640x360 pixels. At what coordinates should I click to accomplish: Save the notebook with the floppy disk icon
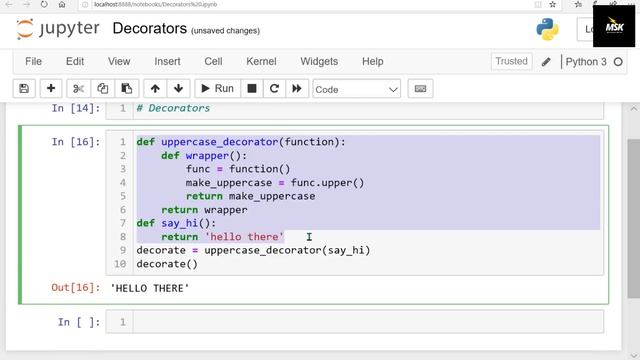click(x=24, y=89)
